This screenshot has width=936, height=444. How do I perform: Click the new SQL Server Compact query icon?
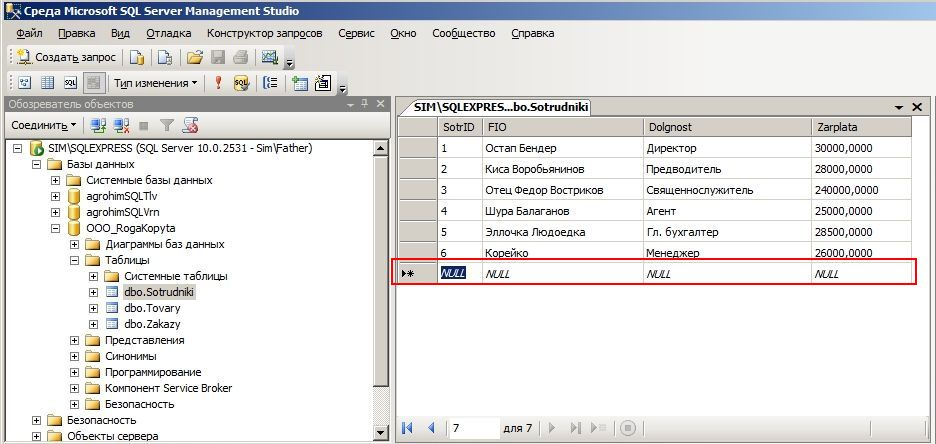point(165,57)
